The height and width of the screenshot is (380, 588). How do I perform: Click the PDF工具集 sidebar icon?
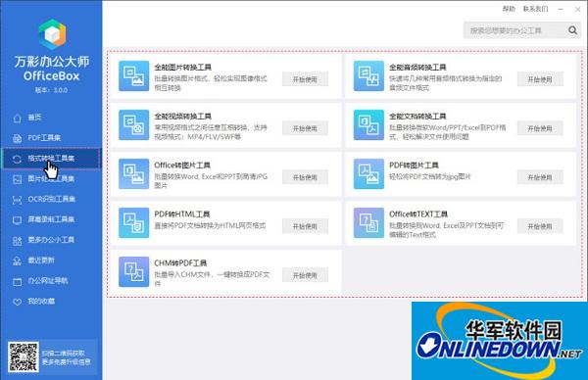click(18, 138)
